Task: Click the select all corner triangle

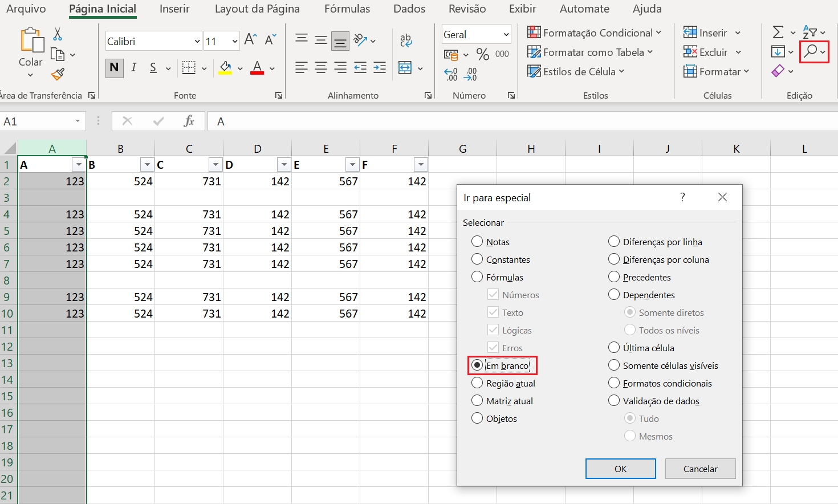Action: tap(10, 149)
